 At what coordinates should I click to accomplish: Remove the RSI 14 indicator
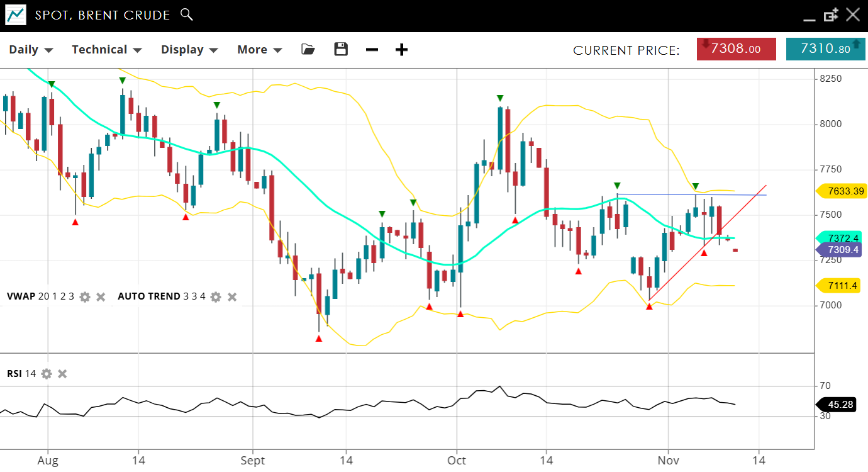click(x=62, y=374)
